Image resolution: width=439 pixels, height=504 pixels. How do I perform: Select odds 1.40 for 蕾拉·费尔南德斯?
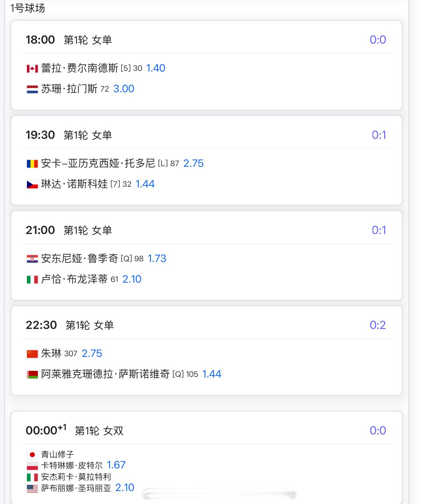[156, 68]
